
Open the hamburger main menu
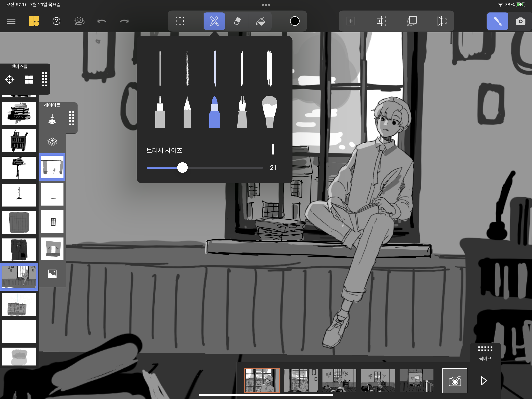pyautogui.click(x=11, y=21)
